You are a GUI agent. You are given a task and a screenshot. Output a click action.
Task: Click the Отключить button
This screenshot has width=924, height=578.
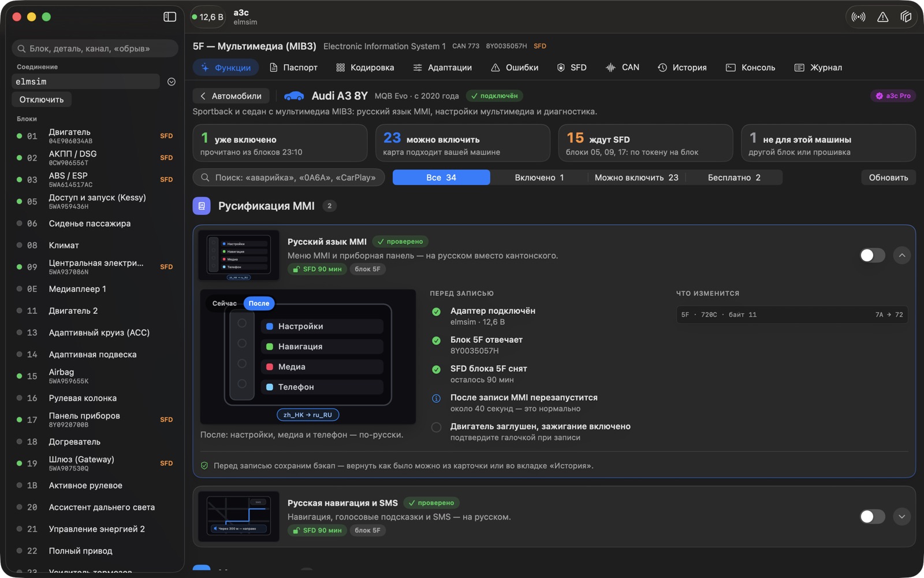point(42,99)
